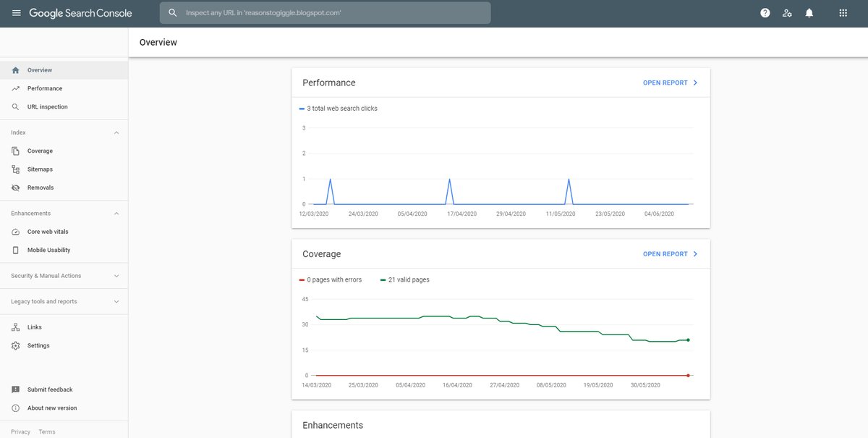Click the Links network icon
Image resolution: width=868 pixels, height=438 pixels.
(x=16, y=327)
